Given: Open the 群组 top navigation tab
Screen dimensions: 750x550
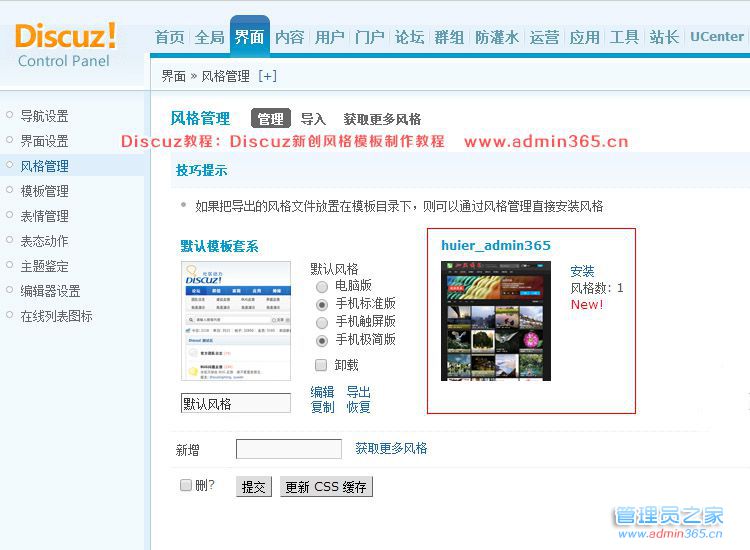Looking at the screenshot, I should point(449,37).
